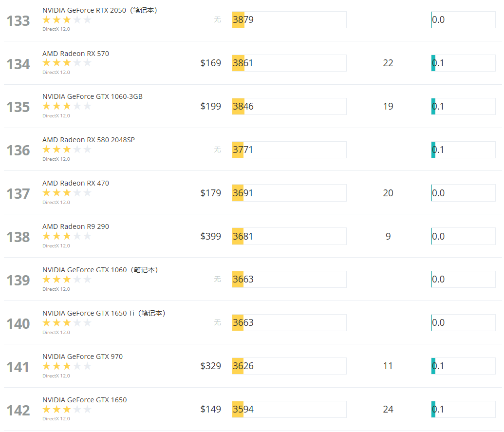Click star rating under AMD Radeon R9 290
The image size is (504, 432).
click(x=67, y=236)
